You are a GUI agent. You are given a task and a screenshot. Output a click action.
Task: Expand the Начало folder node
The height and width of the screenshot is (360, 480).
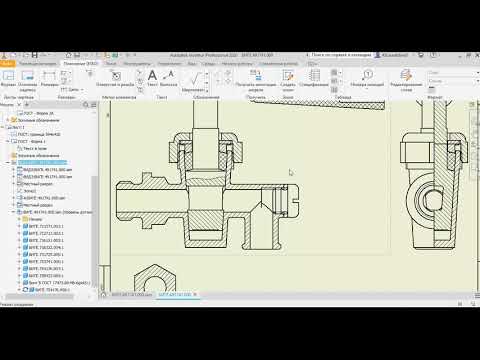[x=19, y=219]
